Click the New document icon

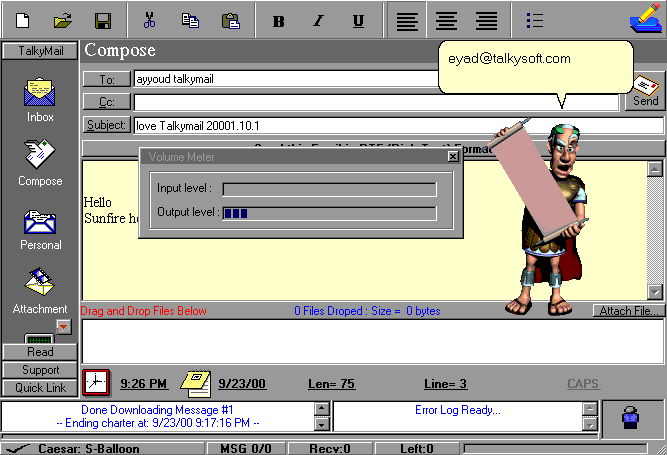click(x=23, y=20)
